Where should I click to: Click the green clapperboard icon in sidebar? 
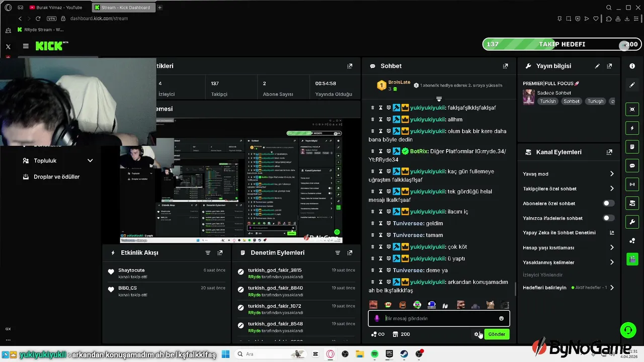[632, 259]
